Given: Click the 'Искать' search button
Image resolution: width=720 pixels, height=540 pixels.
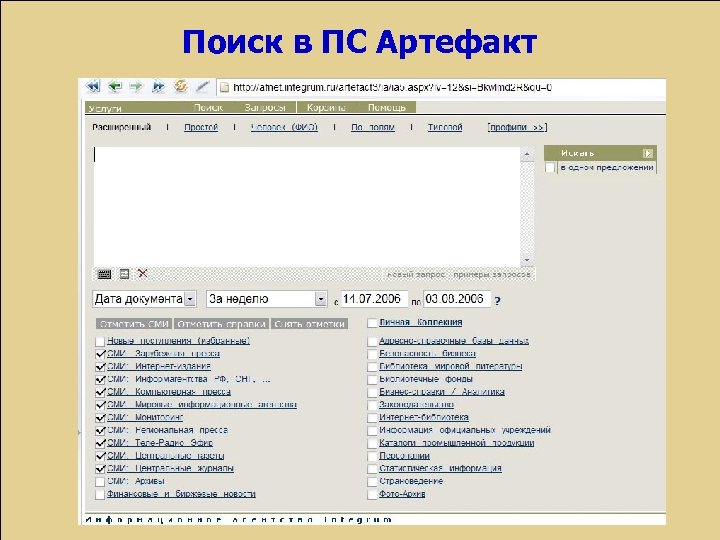Looking at the screenshot, I should [600, 153].
